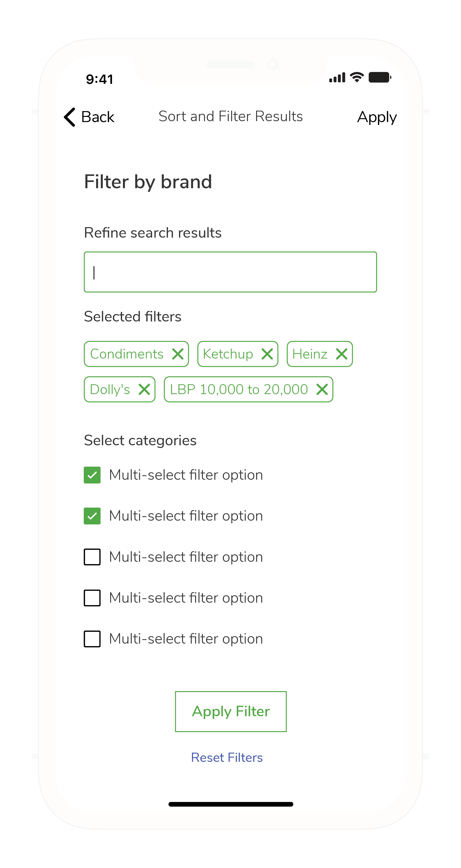The height and width of the screenshot is (868, 461).
Task: Tap Back to return to results
Action: pyautogui.click(x=88, y=116)
